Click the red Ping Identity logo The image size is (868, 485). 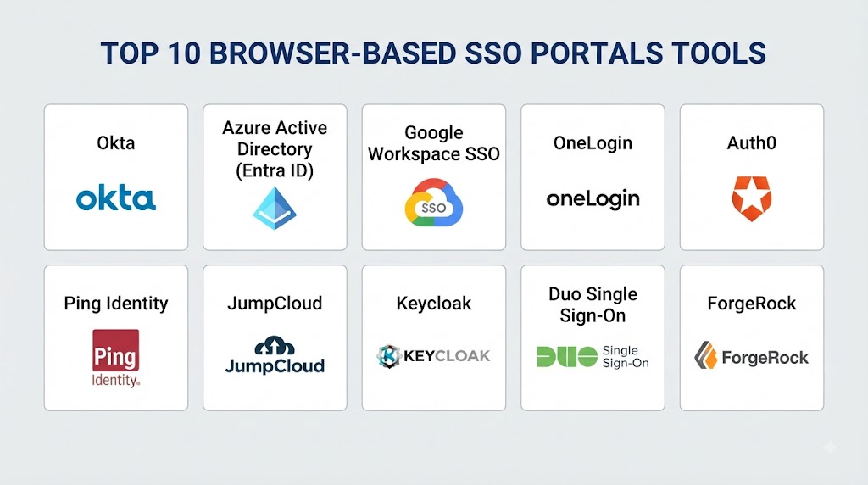tap(115, 358)
